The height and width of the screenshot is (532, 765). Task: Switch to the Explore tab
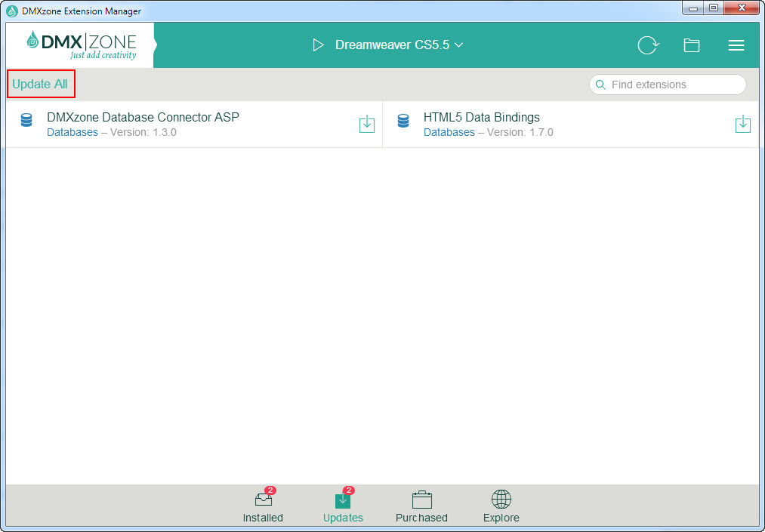[501, 505]
